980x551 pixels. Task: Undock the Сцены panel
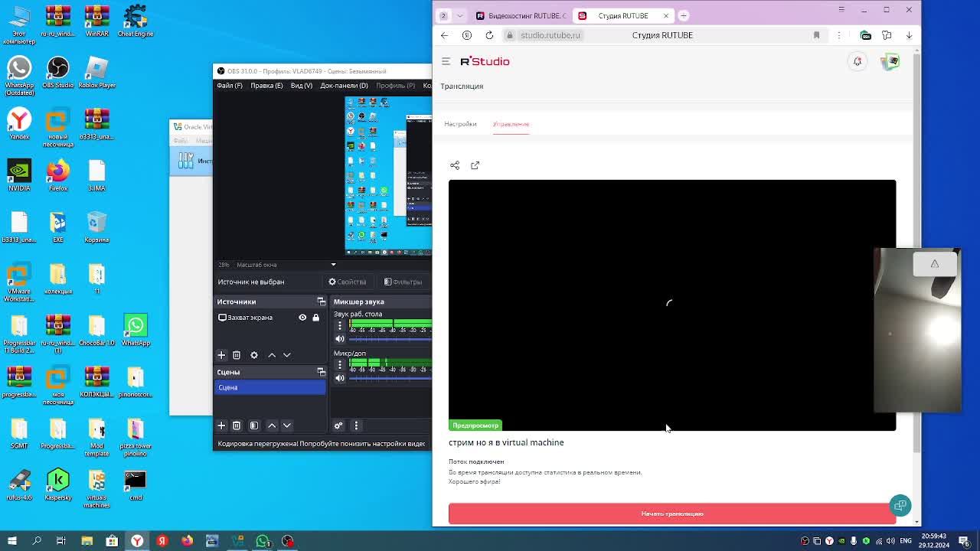[x=322, y=372]
